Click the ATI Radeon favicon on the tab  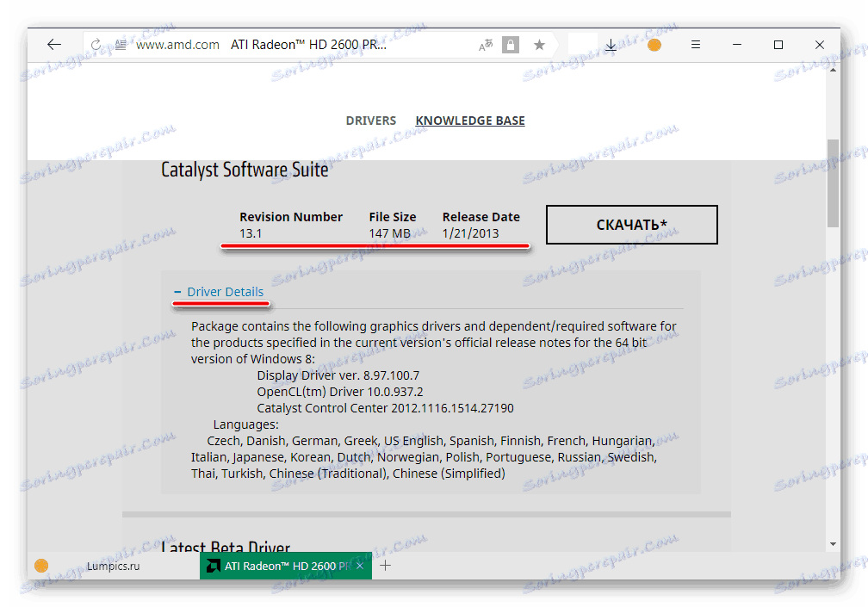coord(214,566)
